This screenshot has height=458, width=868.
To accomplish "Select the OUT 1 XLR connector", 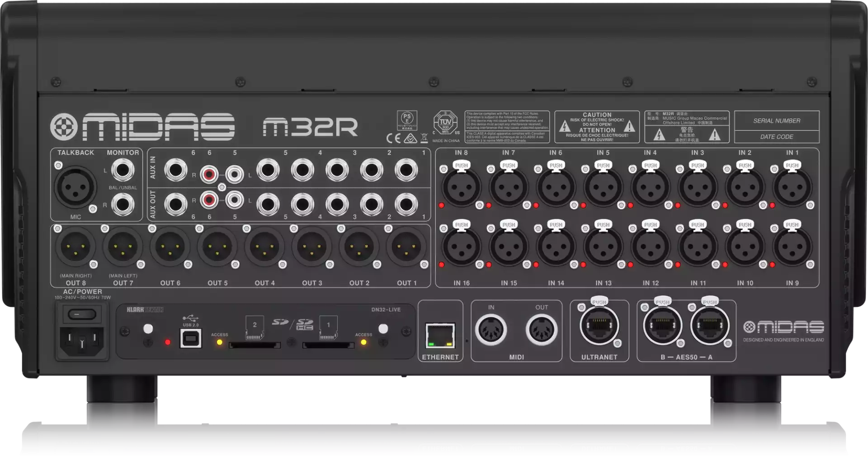I will 406,246.
